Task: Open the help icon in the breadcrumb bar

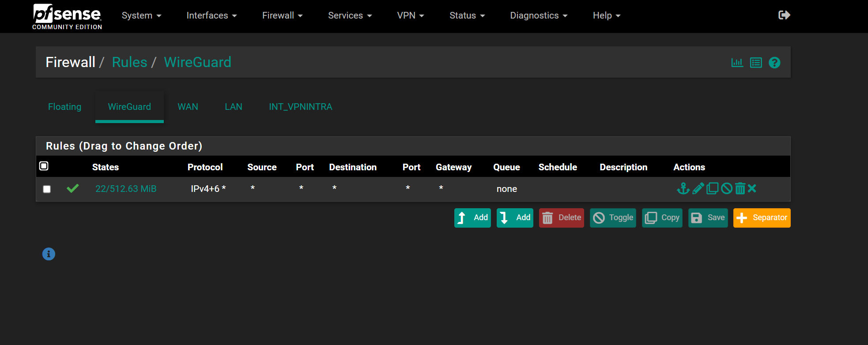Action: (774, 63)
